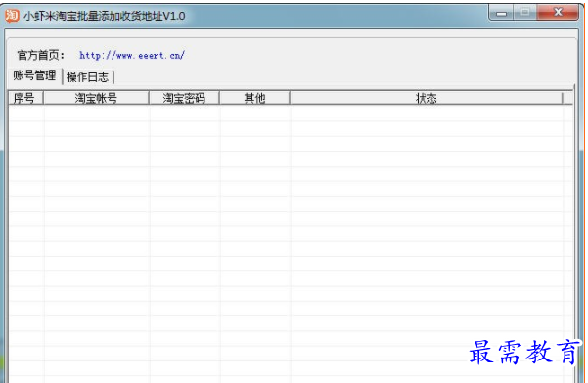Viewport: 588px width, 383px height.
Task: Switch to the 操作日志 tab
Action: (x=87, y=77)
